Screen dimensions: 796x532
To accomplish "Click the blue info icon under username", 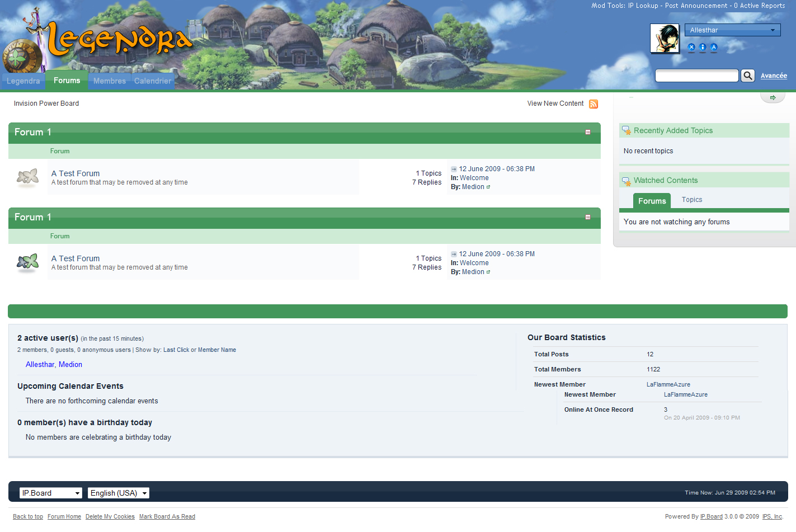I will [703, 48].
